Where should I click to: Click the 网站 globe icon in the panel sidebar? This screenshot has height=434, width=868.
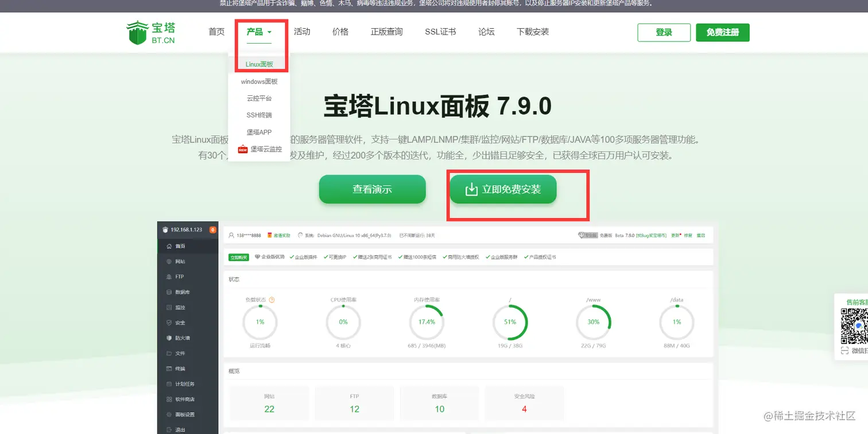169,261
